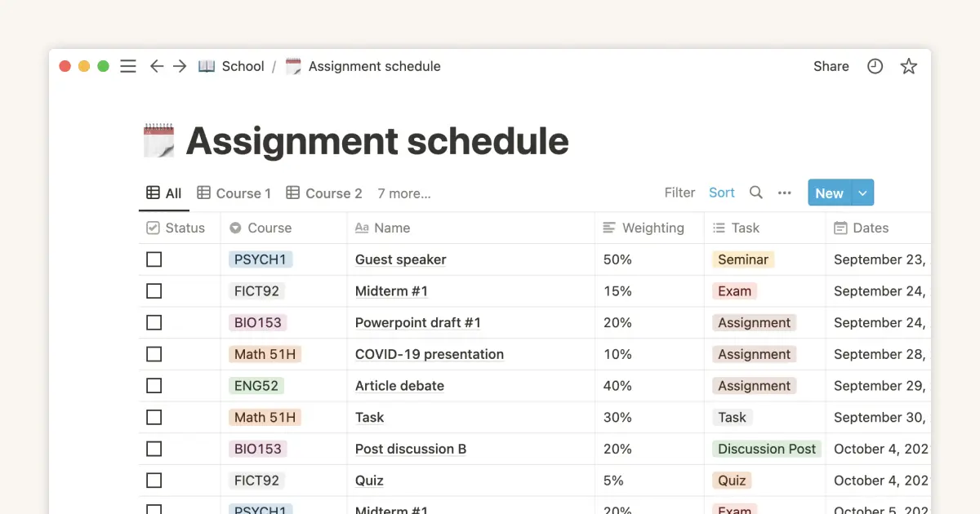Go forward with the right arrow

[x=180, y=67]
